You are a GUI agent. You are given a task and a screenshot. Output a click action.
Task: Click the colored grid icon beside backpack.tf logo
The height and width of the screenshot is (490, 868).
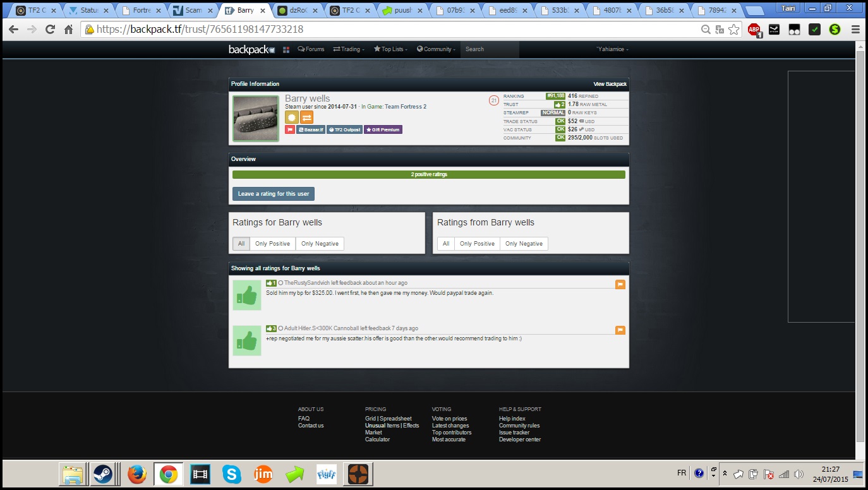click(286, 49)
